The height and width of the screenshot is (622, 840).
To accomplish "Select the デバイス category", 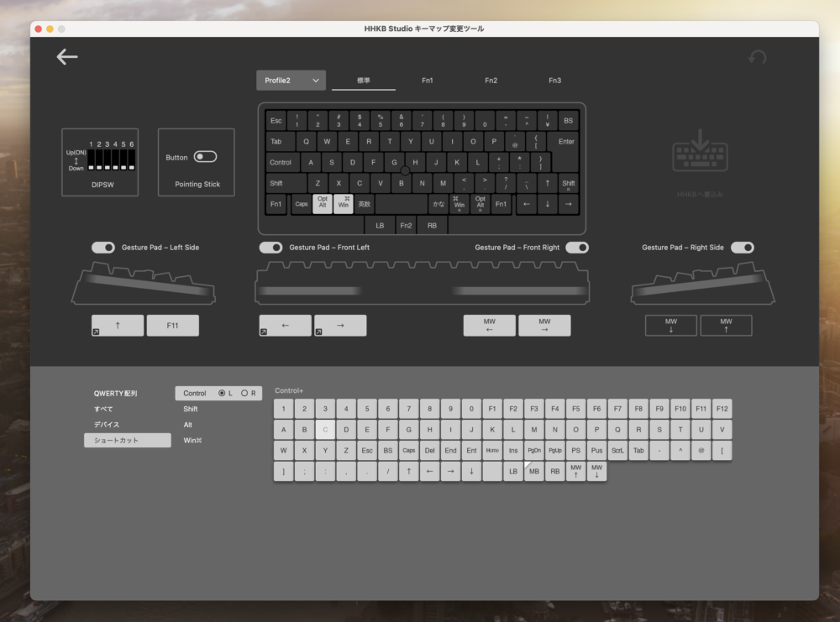I will (x=107, y=425).
